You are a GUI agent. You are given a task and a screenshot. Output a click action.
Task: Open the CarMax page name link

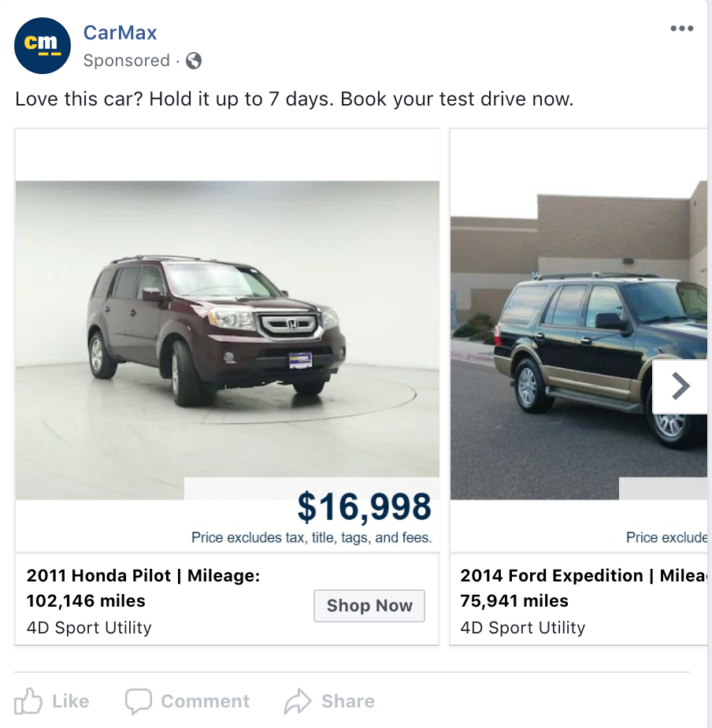(x=120, y=32)
